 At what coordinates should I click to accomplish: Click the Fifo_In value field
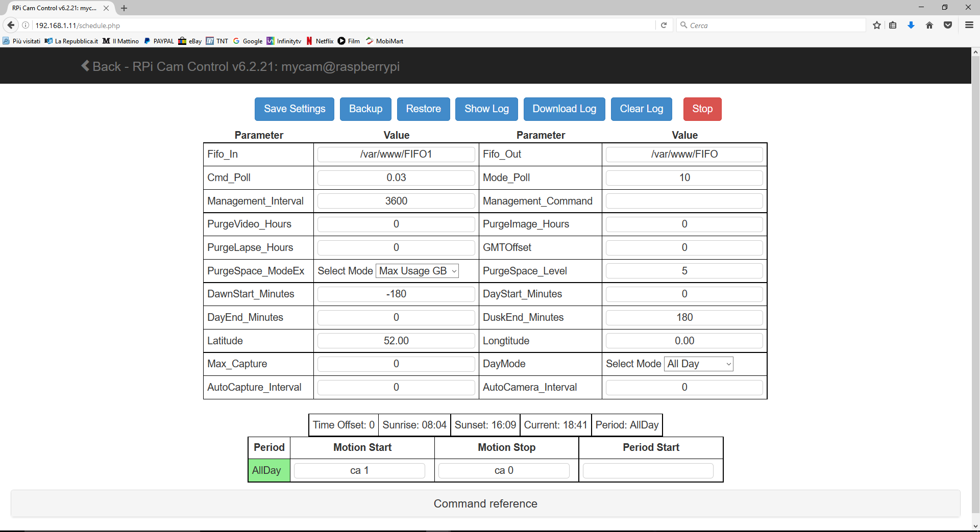click(x=396, y=155)
